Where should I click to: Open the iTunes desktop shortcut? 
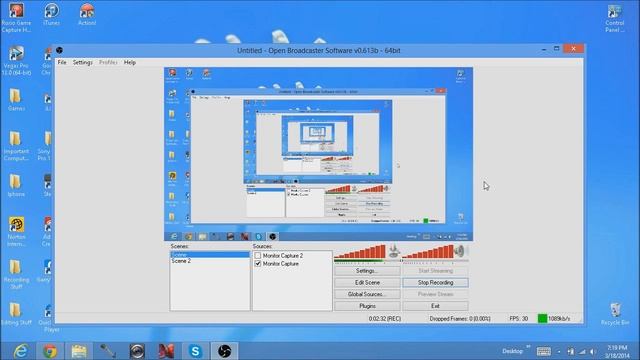(51, 15)
